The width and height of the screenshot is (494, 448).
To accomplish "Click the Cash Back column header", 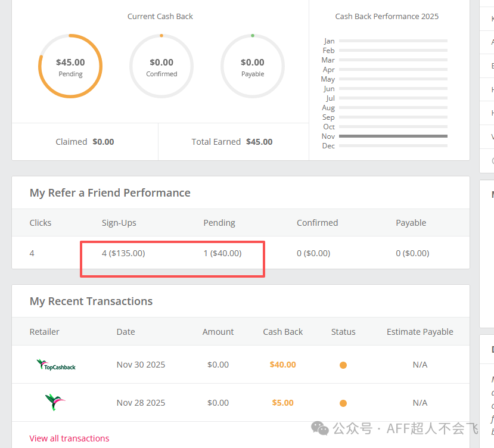I will coord(283,332).
